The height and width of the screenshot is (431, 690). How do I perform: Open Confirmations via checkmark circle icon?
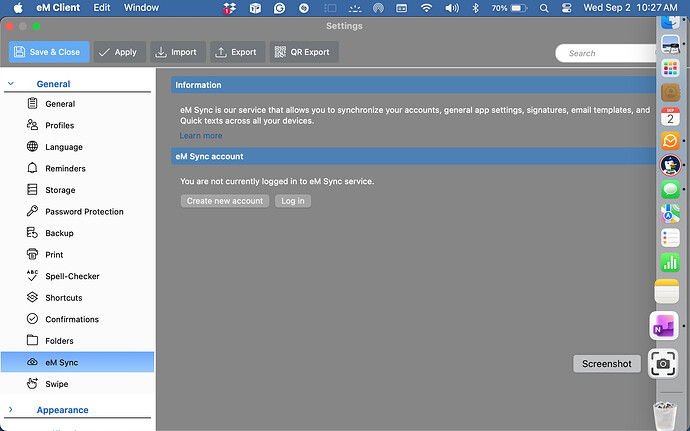(x=32, y=319)
